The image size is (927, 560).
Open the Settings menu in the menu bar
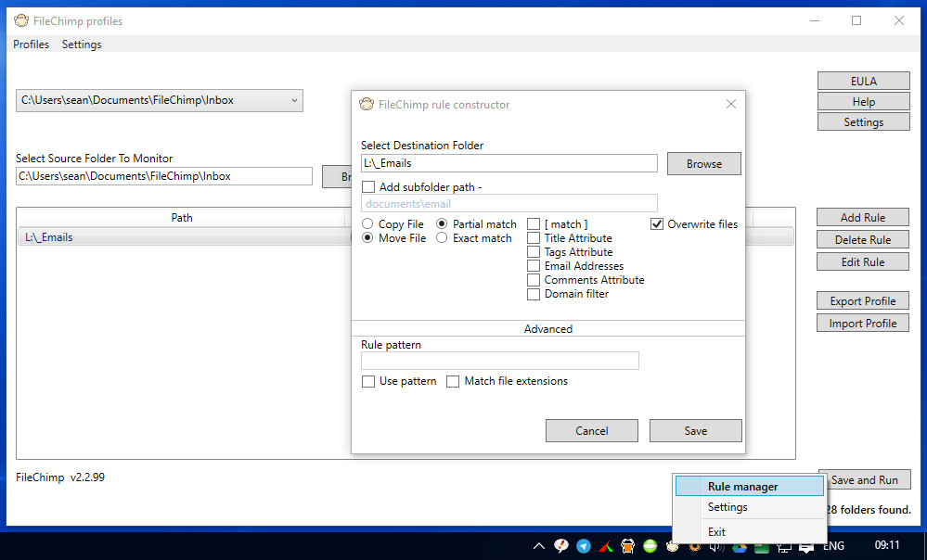(82, 45)
